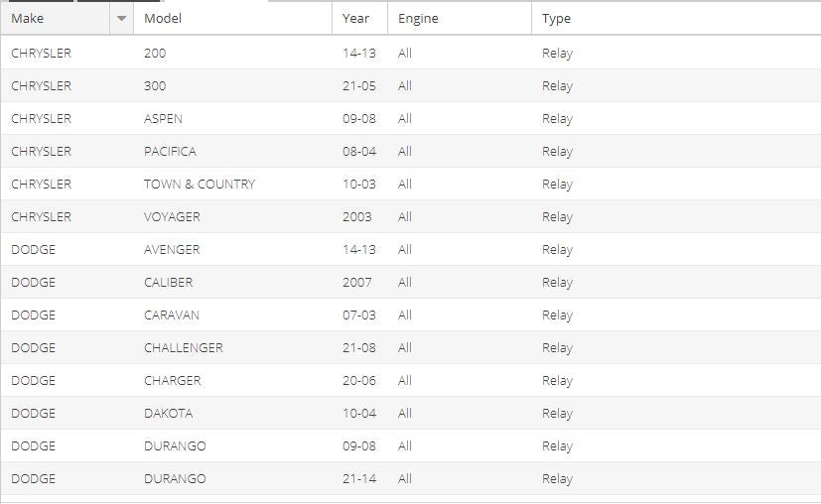Sort by the Make column header

pyautogui.click(x=56, y=18)
